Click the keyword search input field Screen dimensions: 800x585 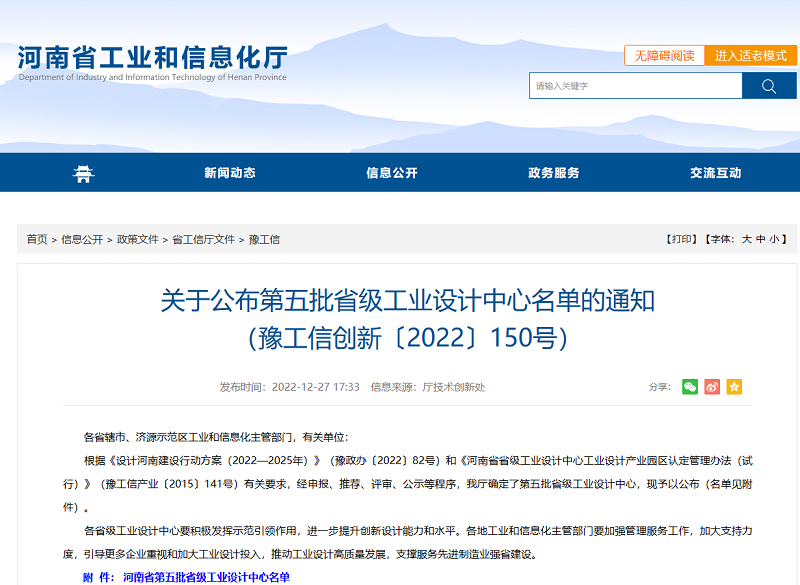635,86
